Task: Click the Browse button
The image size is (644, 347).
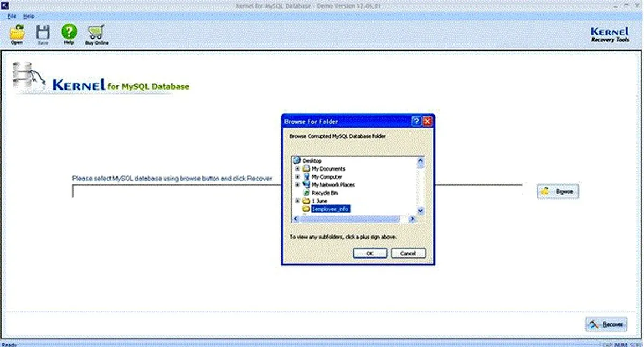Action: [x=558, y=191]
